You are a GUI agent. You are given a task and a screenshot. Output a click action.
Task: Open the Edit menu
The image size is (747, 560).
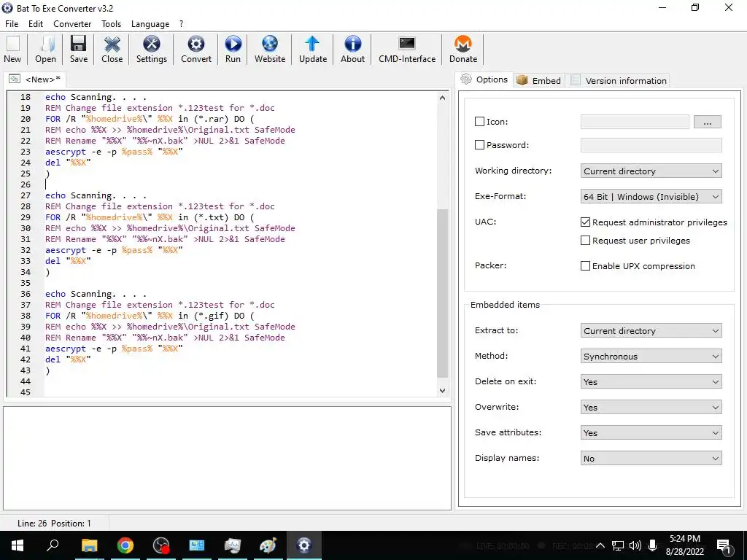[x=36, y=24]
